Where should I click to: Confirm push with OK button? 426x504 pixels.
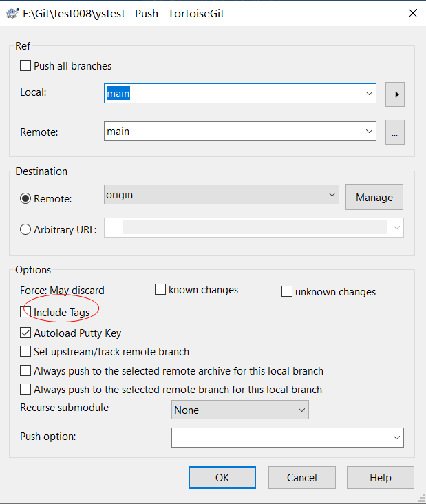[222, 478]
